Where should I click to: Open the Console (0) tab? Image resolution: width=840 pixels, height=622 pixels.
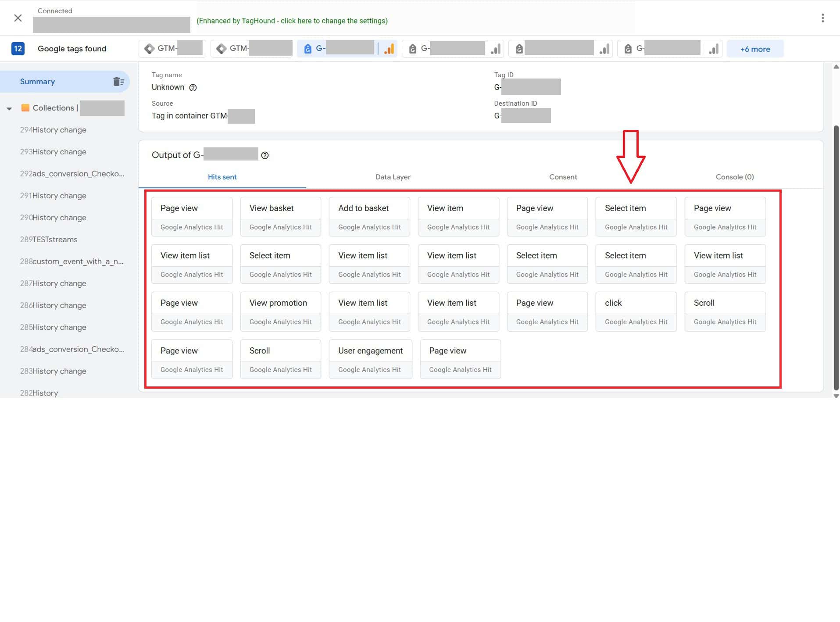(734, 177)
